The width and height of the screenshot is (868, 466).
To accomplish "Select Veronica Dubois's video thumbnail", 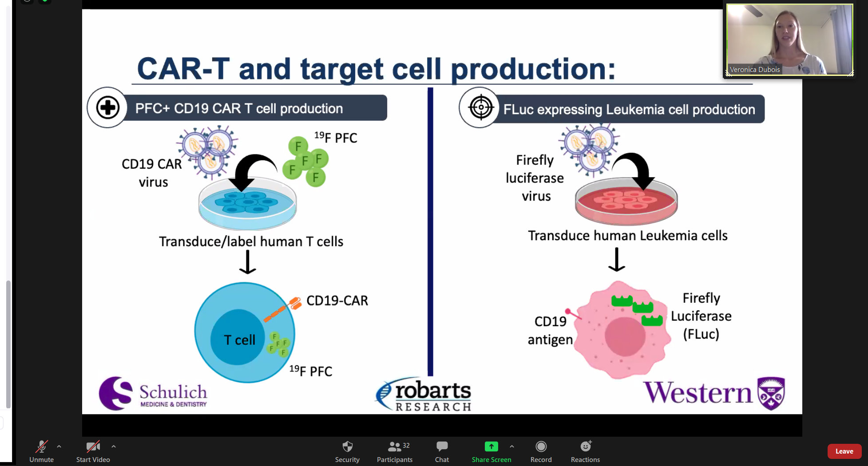I will [x=789, y=39].
